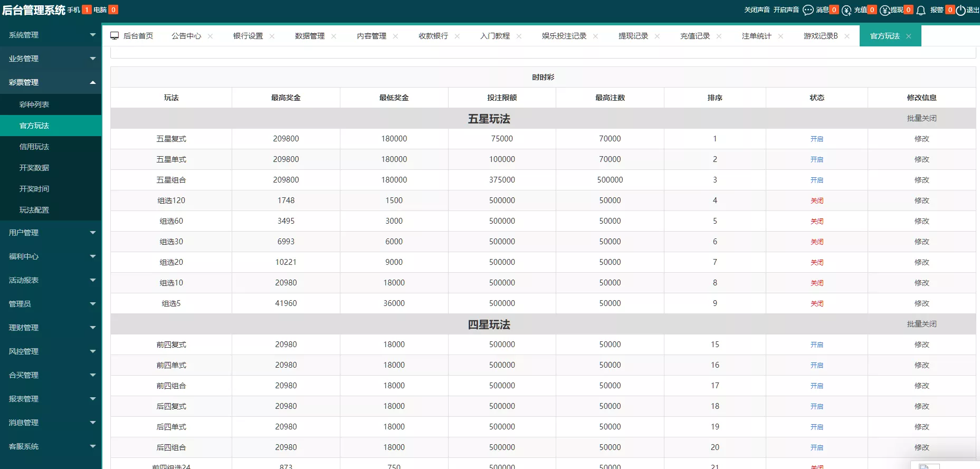Expand the 用户管理 sidebar menu
980x469 pixels.
tap(51, 233)
